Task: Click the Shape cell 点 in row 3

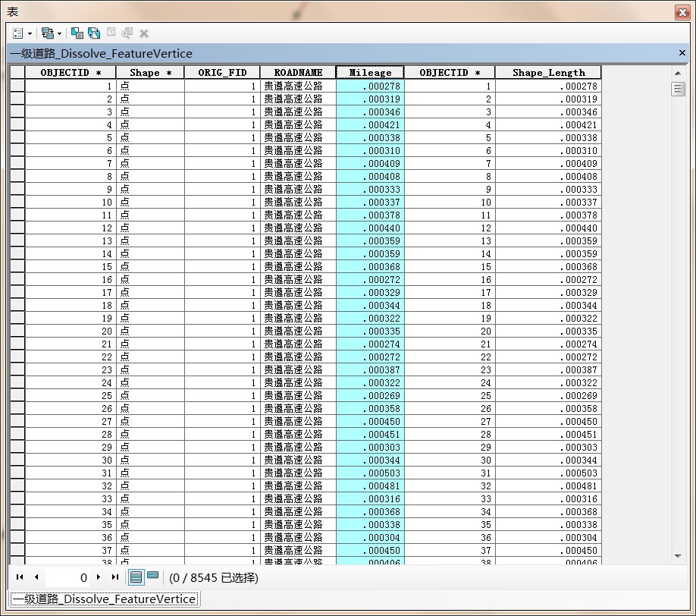Action: (150, 112)
